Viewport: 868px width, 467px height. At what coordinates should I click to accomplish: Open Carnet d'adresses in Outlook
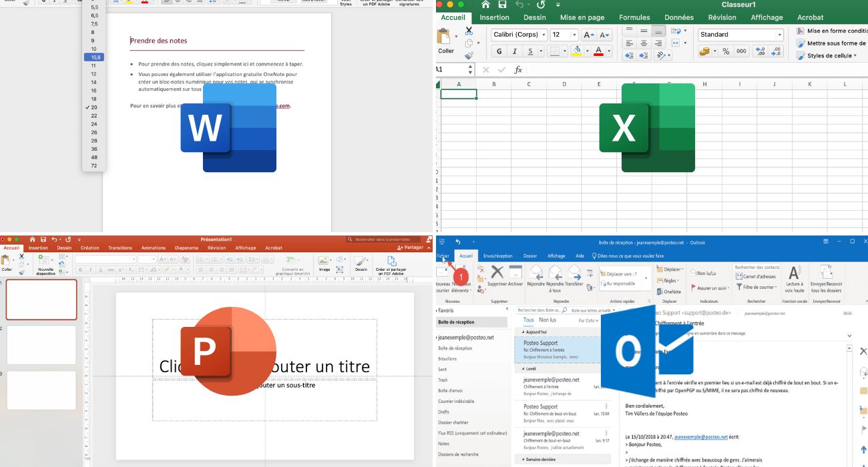(x=756, y=276)
